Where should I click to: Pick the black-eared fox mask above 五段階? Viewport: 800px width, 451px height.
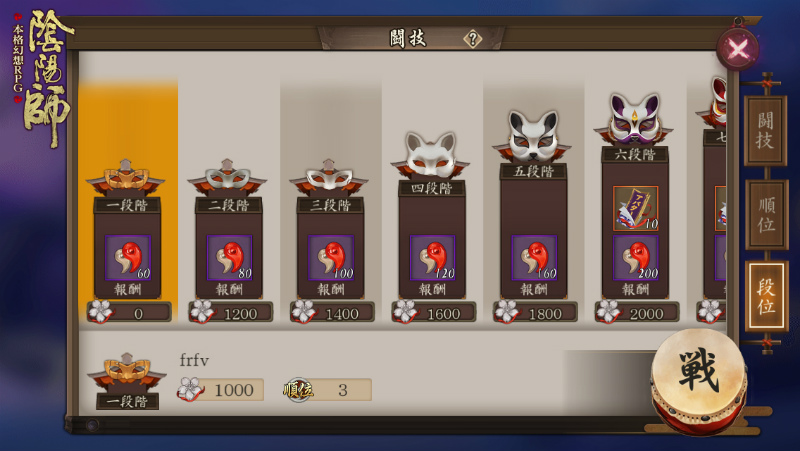pyautogui.click(x=532, y=136)
